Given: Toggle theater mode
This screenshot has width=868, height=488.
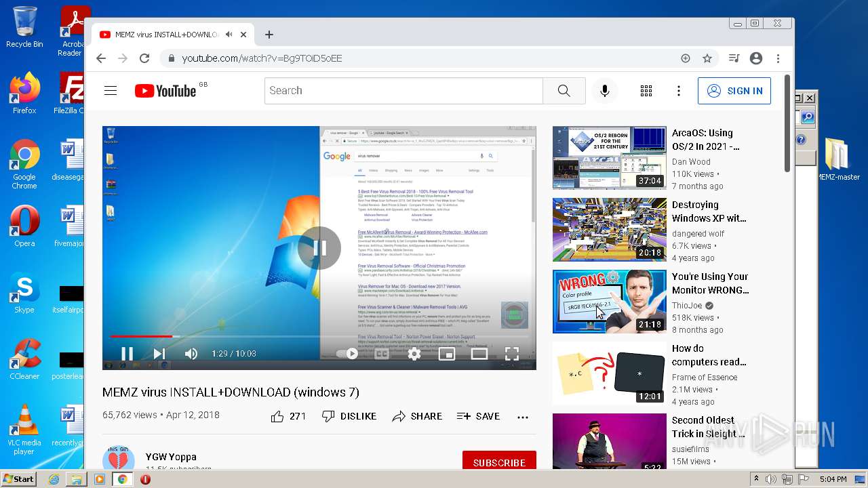Looking at the screenshot, I should [479, 353].
